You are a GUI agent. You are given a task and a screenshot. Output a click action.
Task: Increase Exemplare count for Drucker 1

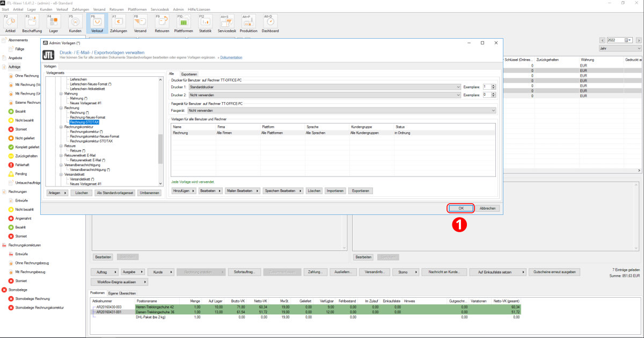(494, 85)
